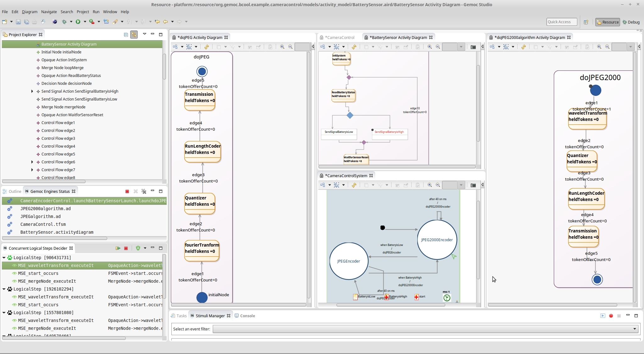Toggle the Resource perspective button

pyautogui.click(x=607, y=22)
